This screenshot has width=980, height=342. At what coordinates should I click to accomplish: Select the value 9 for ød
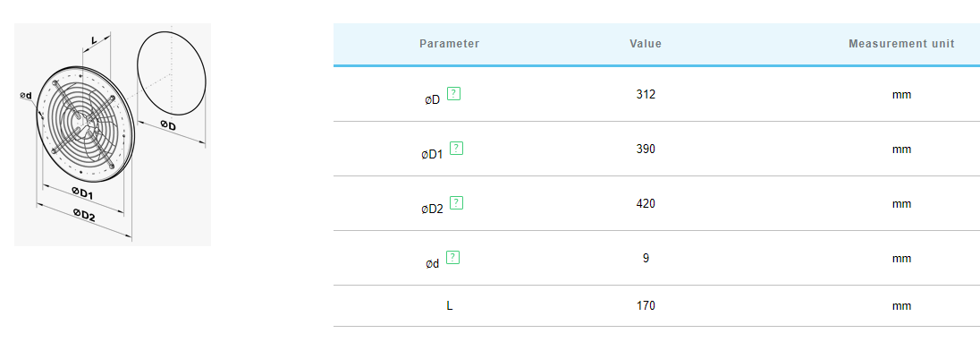pos(646,258)
